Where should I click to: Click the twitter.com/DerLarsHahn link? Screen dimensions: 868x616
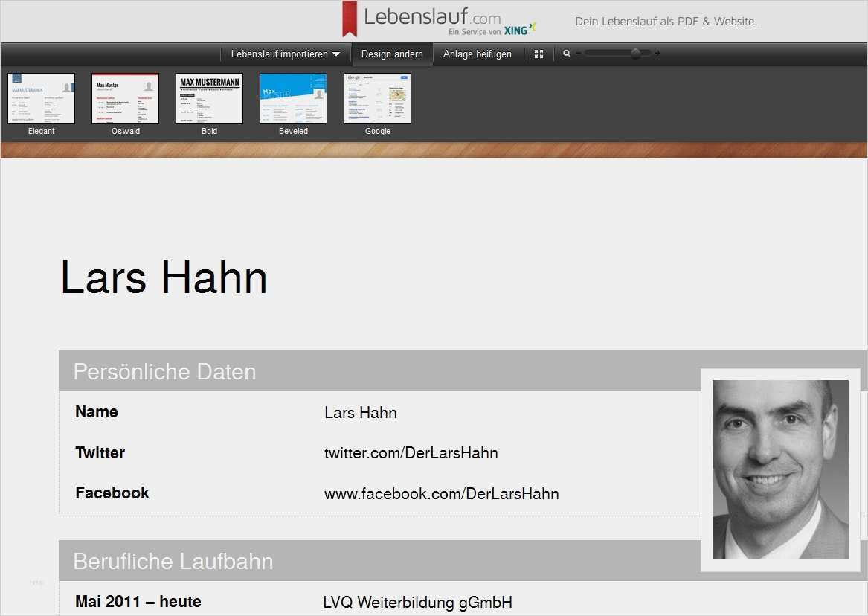coord(411,453)
